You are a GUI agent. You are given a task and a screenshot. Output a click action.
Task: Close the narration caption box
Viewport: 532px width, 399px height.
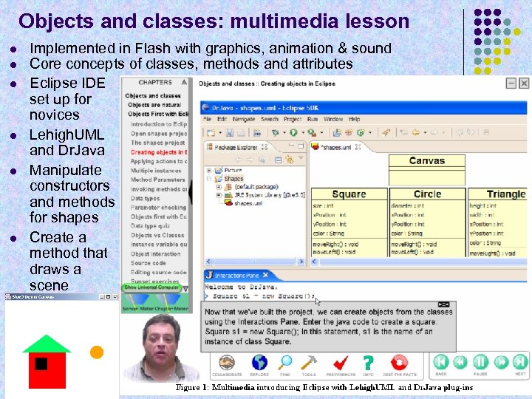tap(444, 304)
